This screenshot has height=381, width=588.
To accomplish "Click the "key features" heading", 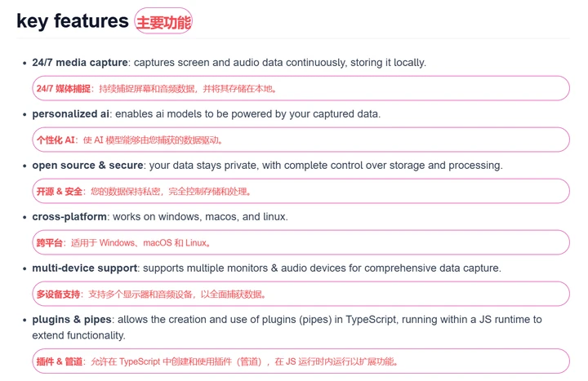I will [x=73, y=21].
